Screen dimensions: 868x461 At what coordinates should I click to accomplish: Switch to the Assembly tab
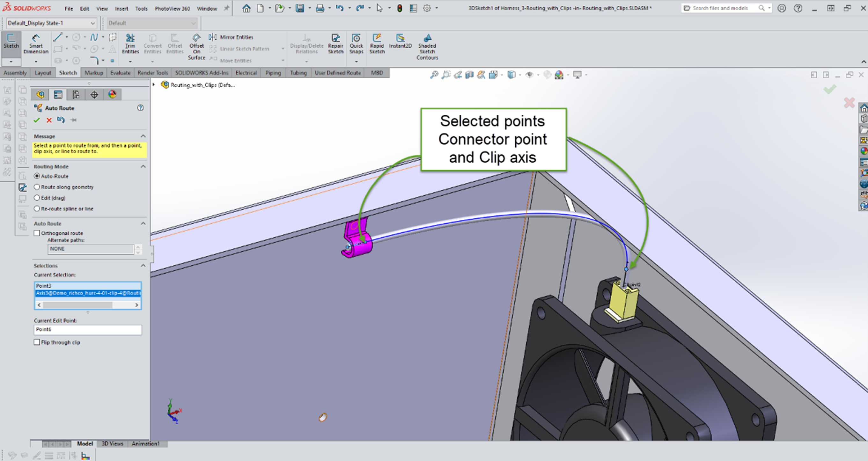(15, 73)
